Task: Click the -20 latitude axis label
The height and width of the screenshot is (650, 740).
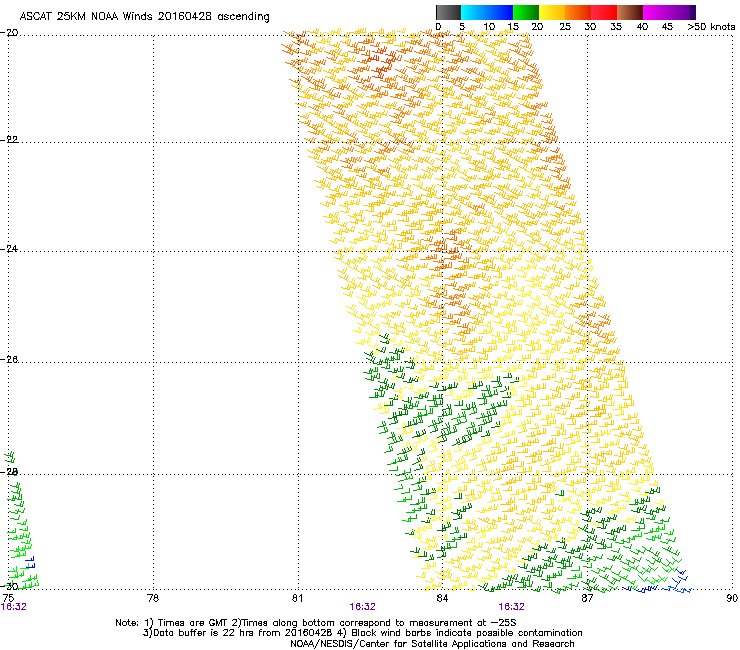Action: 9,33
